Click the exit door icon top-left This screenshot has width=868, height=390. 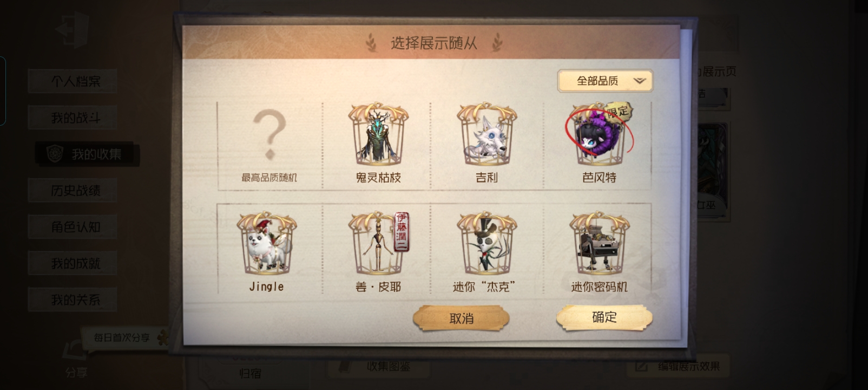tap(71, 30)
